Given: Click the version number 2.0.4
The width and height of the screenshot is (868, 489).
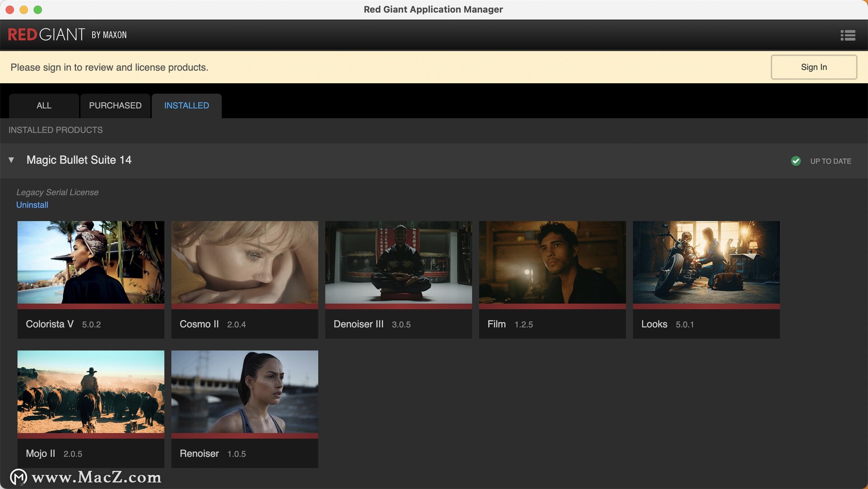Looking at the screenshot, I should pyautogui.click(x=236, y=325).
